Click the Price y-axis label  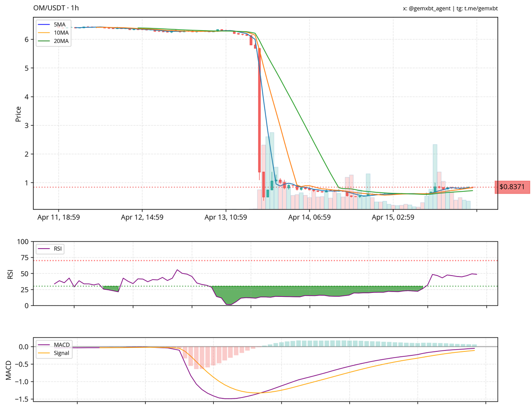(x=18, y=113)
